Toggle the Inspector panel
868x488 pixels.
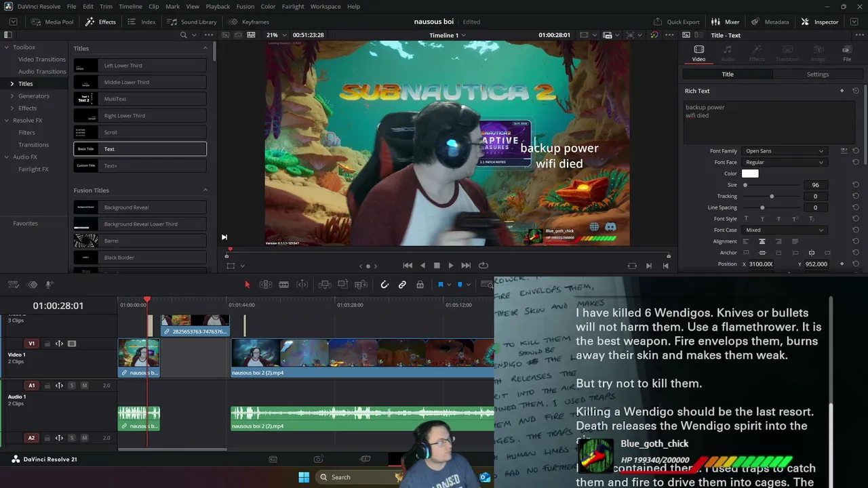pyautogui.click(x=820, y=22)
